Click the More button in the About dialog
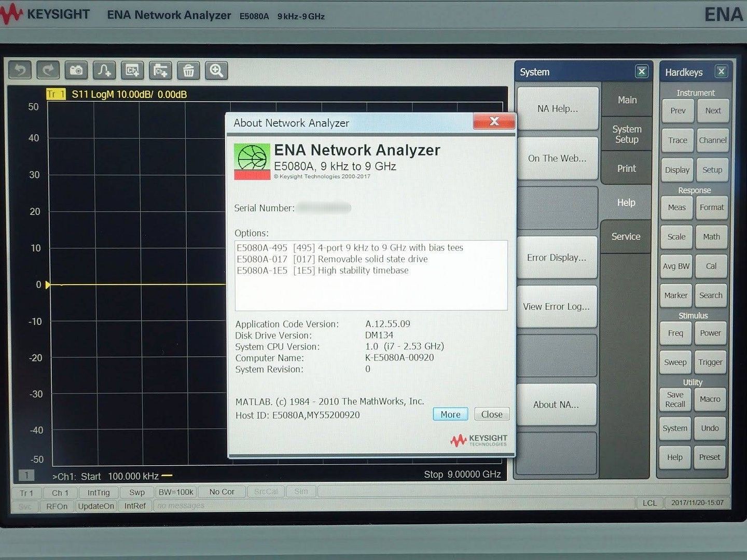 pyautogui.click(x=450, y=414)
